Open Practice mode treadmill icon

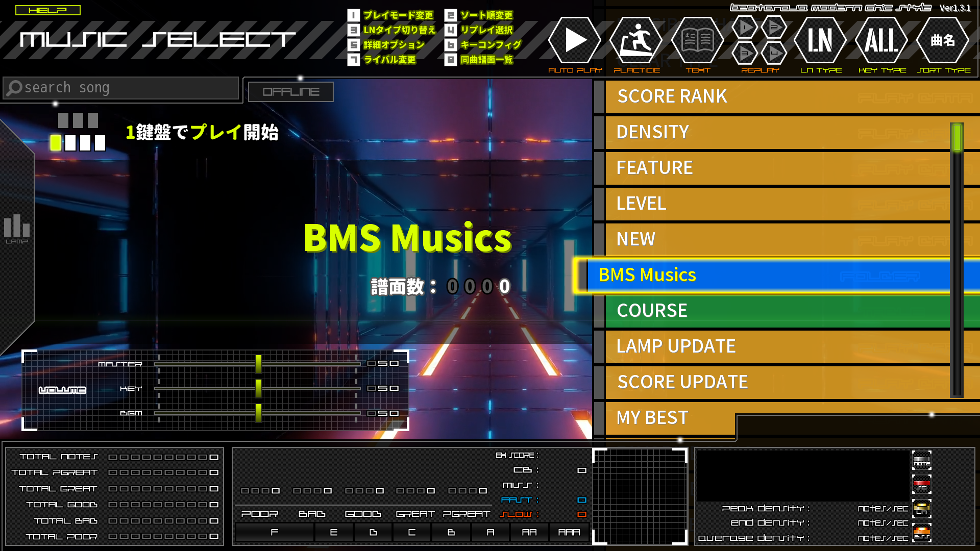click(x=636, y=40)
